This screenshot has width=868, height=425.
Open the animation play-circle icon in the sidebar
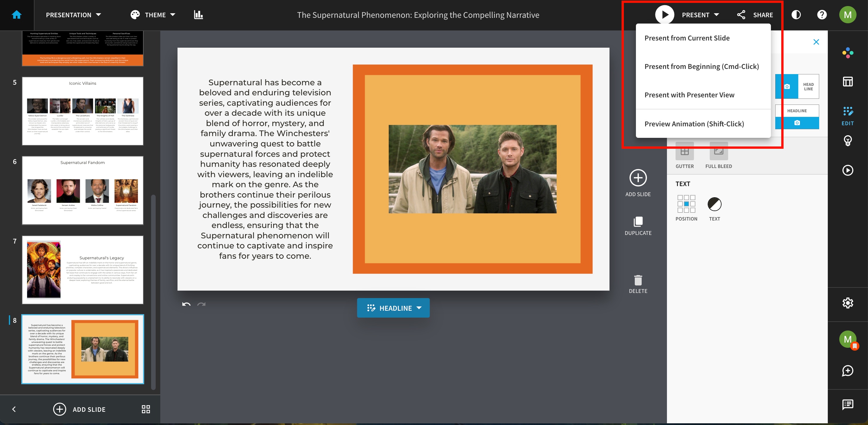pos(848,170)
